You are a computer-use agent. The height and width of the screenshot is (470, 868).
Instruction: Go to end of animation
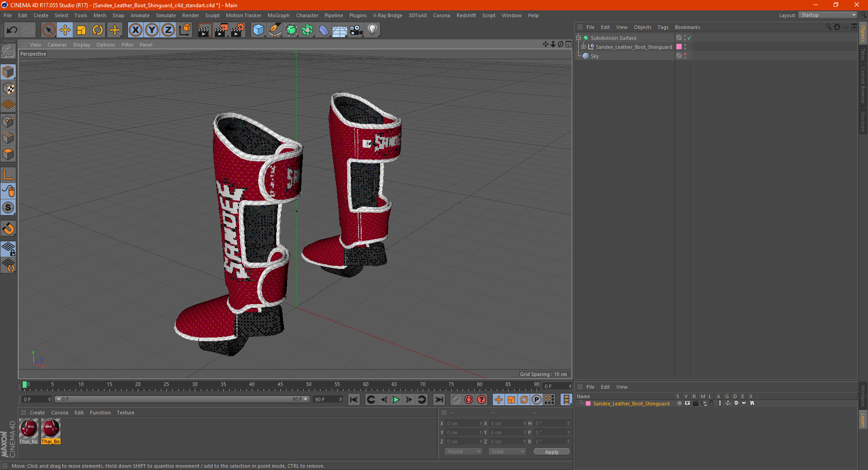pos(439,399)
